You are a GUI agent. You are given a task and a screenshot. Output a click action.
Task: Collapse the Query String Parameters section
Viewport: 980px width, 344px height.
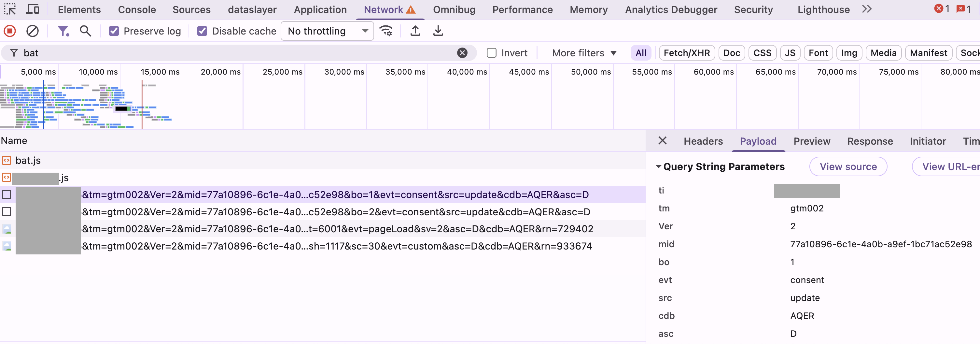coord(658,166)
